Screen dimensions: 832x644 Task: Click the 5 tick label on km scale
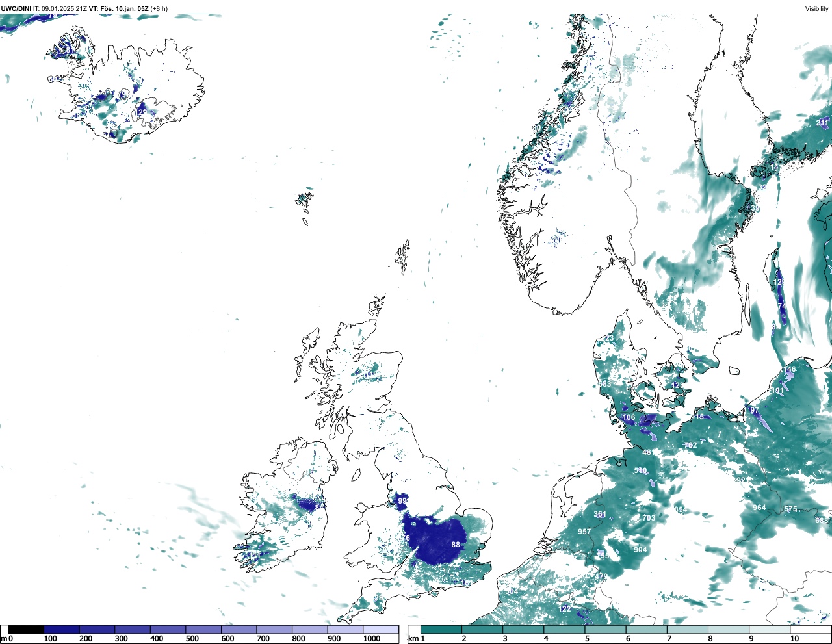point(587,639)
